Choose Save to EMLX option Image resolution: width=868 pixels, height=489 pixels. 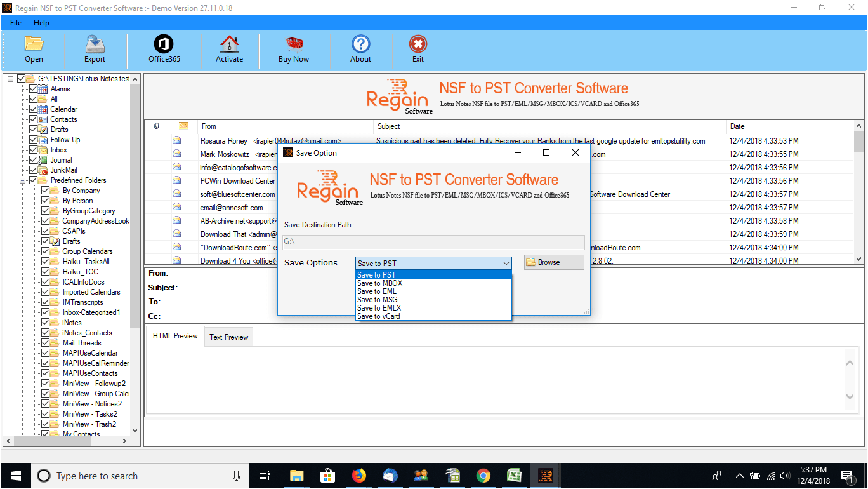pos(433,308)
